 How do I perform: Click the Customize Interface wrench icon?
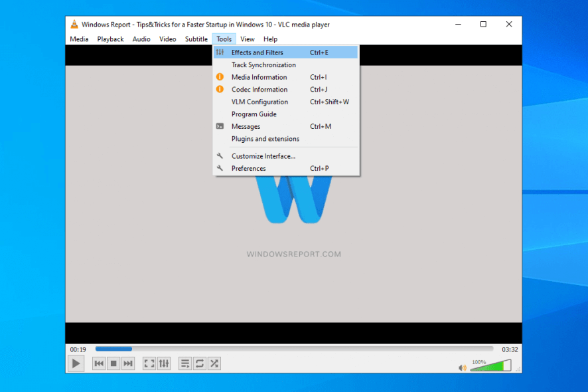(x=220, y=156)
